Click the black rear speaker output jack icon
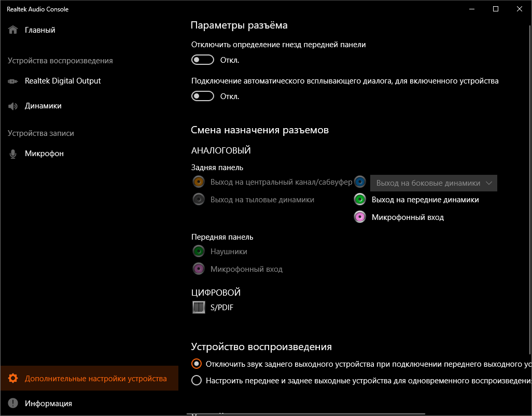The image size is (532, 416). point(198,200)
